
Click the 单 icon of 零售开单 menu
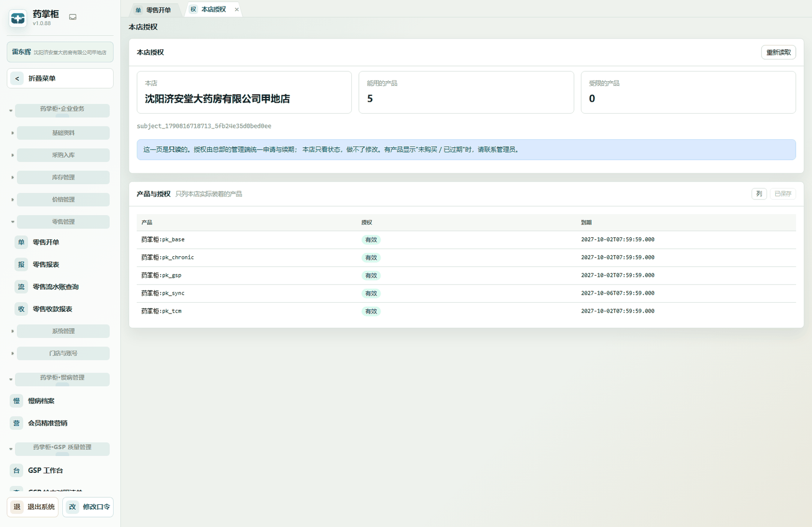point(21,242)
